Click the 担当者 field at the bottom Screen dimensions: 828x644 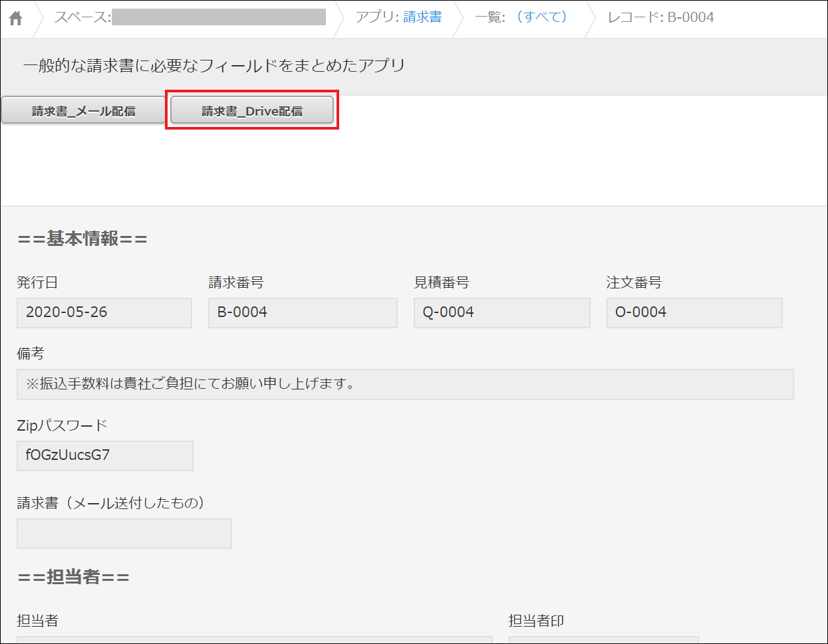254,639
